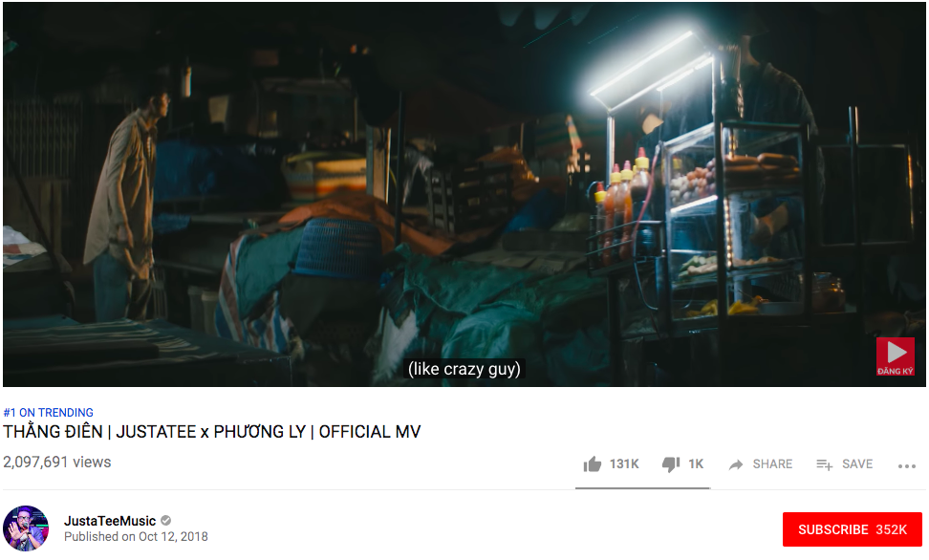Like the video with thumbs-up icon
Screen dimensions: 929x560
(592, 464)
